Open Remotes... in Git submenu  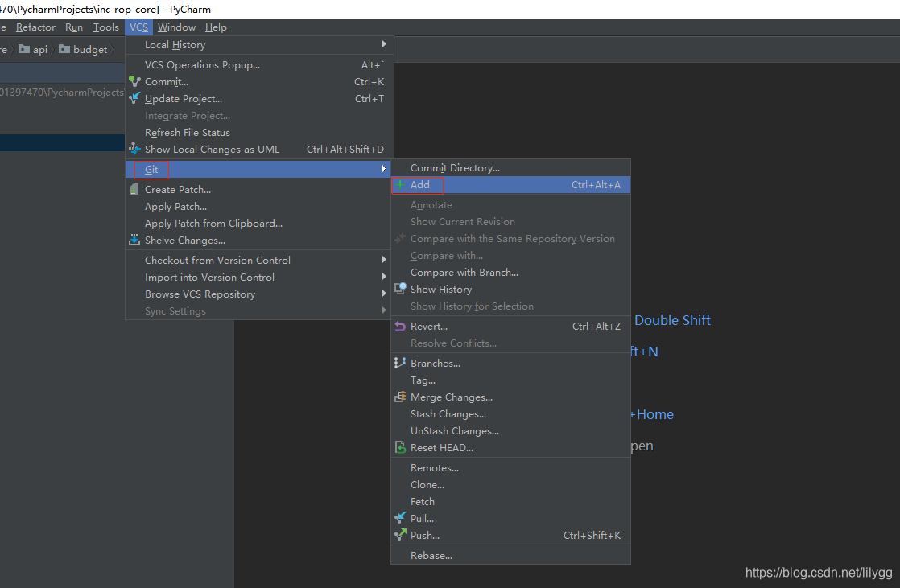[x=511, y=468]
